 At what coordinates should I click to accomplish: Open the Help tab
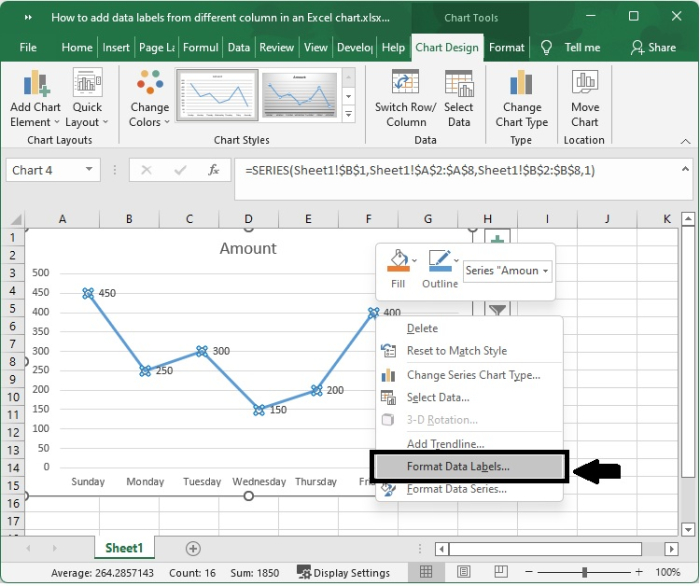click(393, 47)
